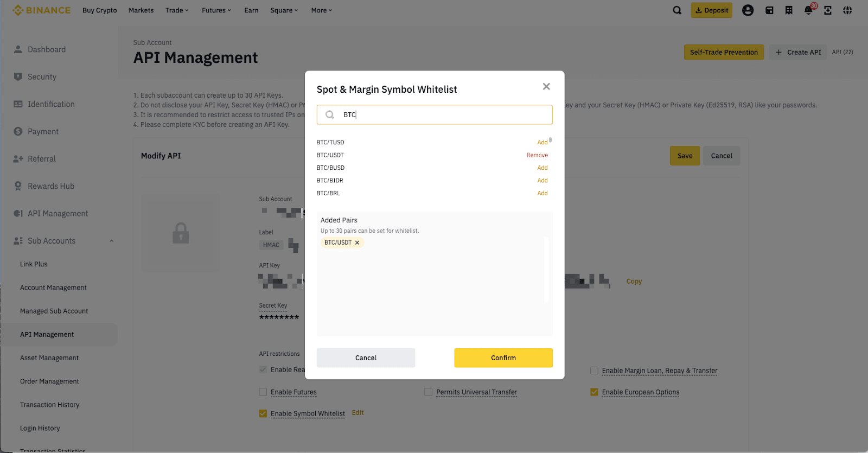
Task: Open the wallet icon in header
Action: (769, 10)
